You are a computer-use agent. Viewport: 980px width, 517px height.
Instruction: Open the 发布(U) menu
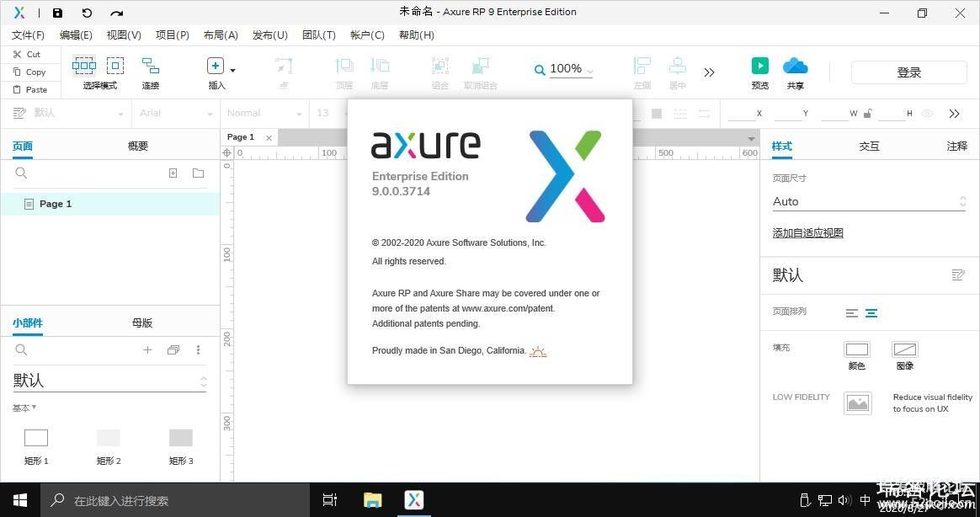[x=270, y=35]
